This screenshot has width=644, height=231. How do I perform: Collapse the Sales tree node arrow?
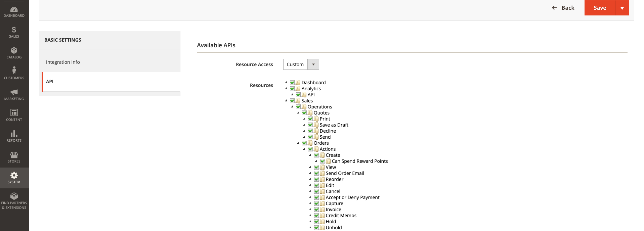pyautogui.click(x=286, y=101)
